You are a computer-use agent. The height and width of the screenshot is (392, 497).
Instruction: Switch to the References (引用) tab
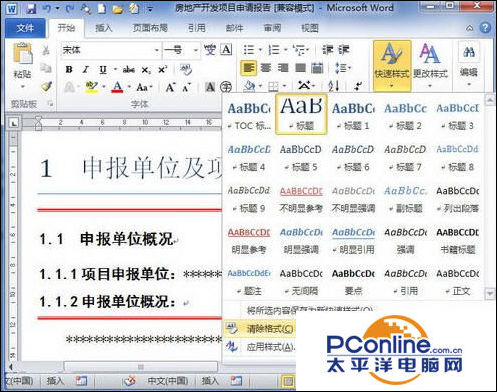click(x=197, y=28)
